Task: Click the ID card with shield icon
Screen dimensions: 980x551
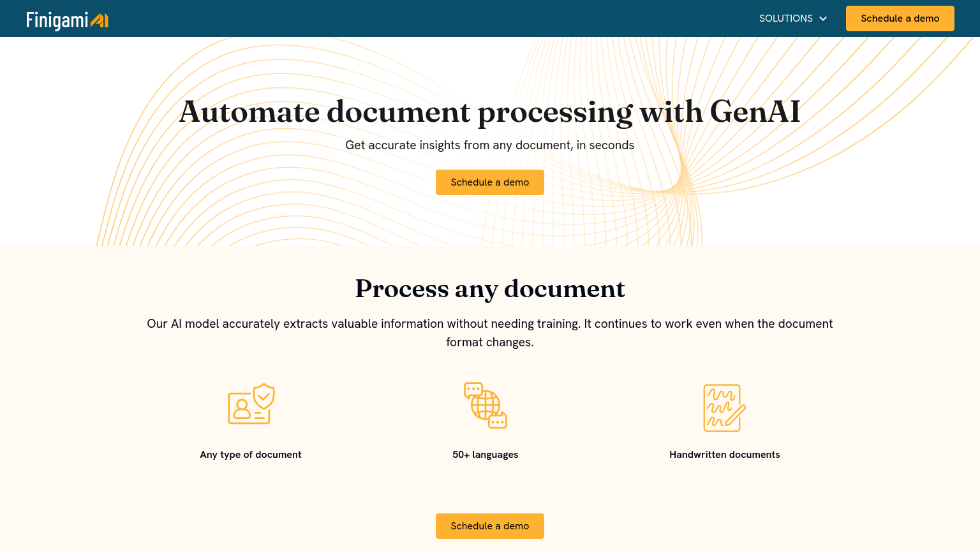Action: click(x=251, y=404)
